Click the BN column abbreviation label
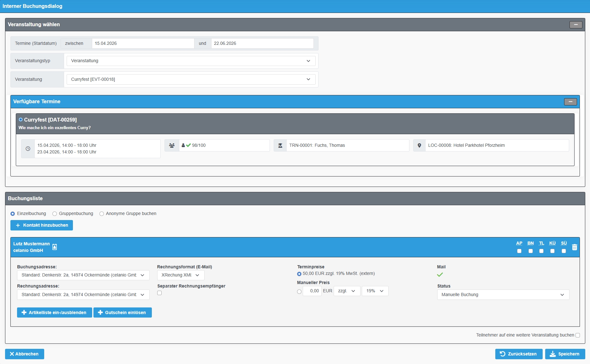 [x=531, y=243]
